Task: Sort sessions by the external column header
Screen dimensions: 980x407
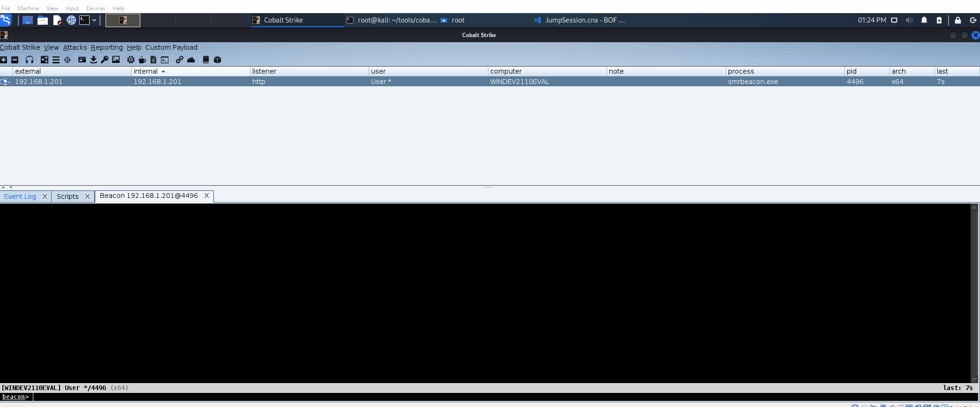Action: [x=72, y=71]
